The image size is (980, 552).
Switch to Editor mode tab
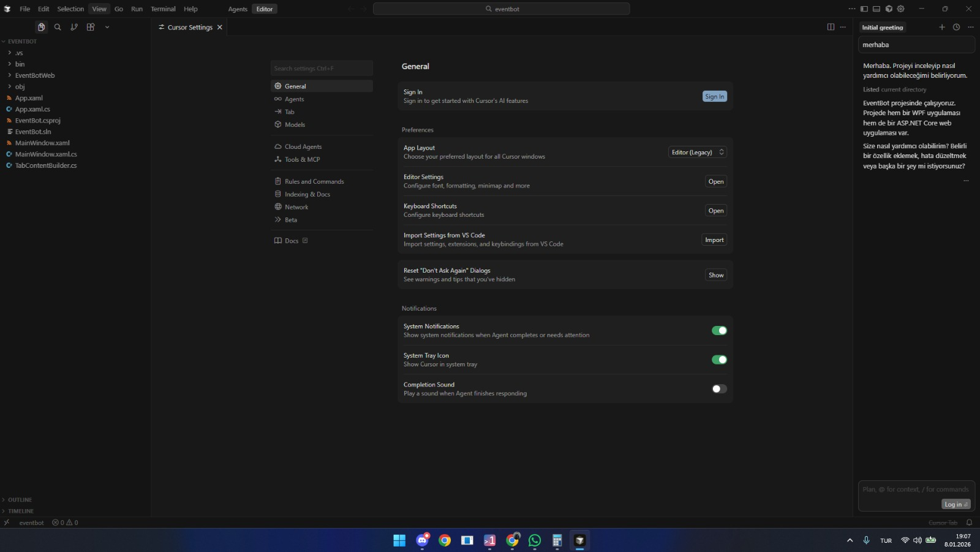coord(265,9)
